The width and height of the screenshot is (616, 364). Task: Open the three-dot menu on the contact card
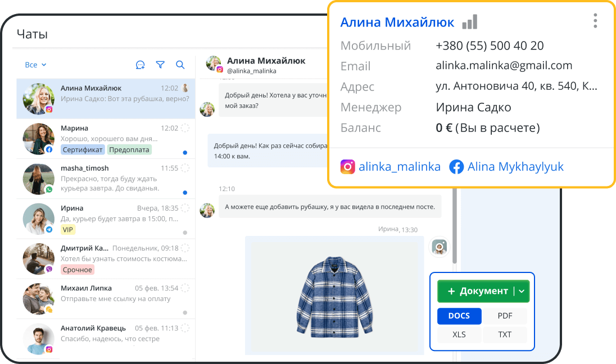(x=595, y=20)
